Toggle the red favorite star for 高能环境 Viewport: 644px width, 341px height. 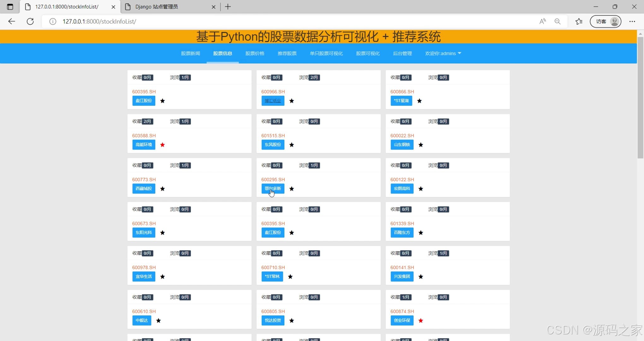(163, 145)
